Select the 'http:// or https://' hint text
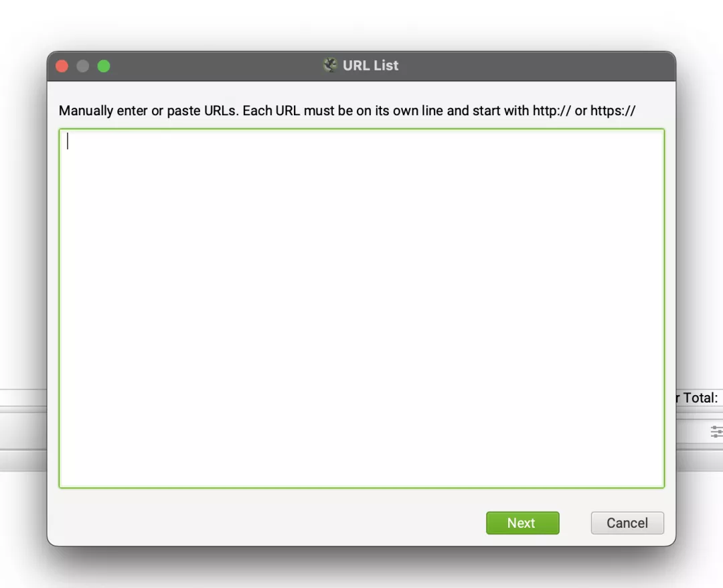Viewport: 723px width, 588px height. 584,111
